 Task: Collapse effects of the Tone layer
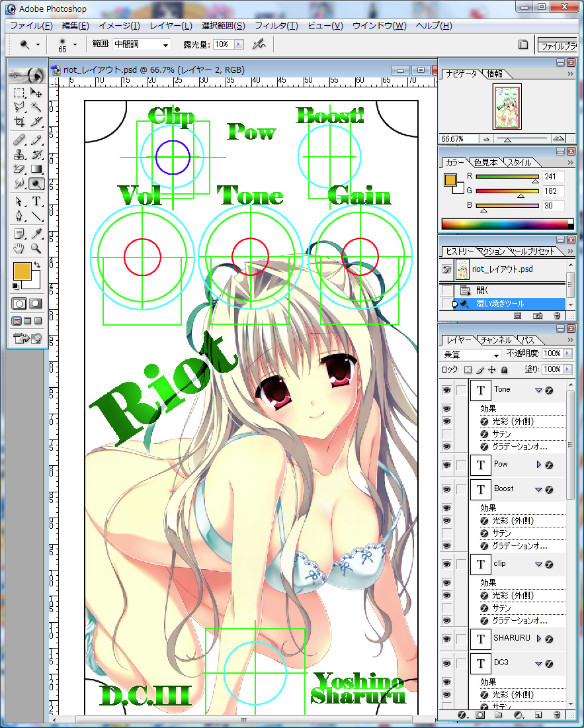click(538, 390)
